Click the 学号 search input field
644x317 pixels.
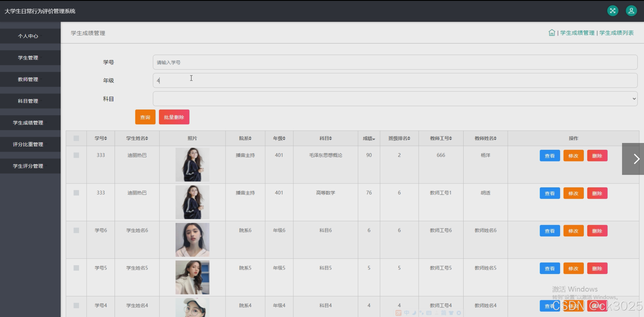coord(395,62)
